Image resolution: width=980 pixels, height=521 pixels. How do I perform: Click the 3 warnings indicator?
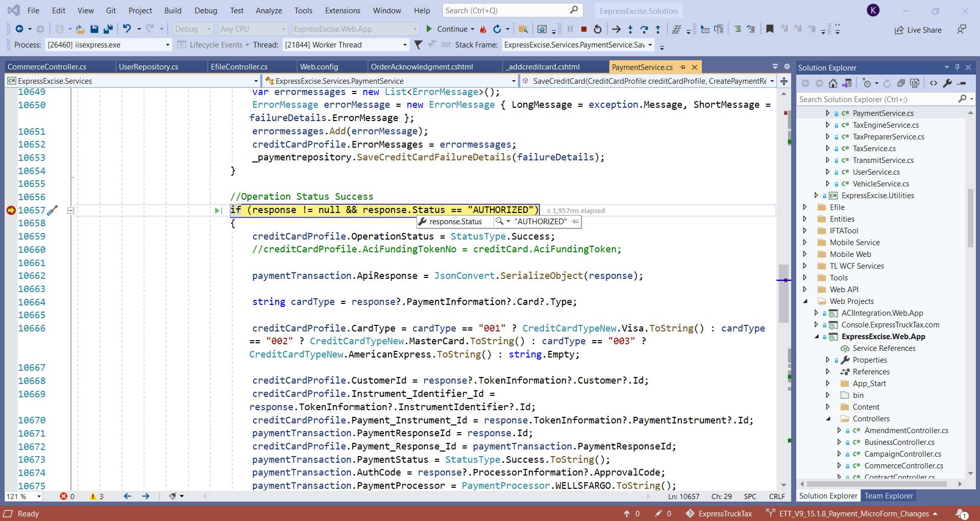(96, 496)
